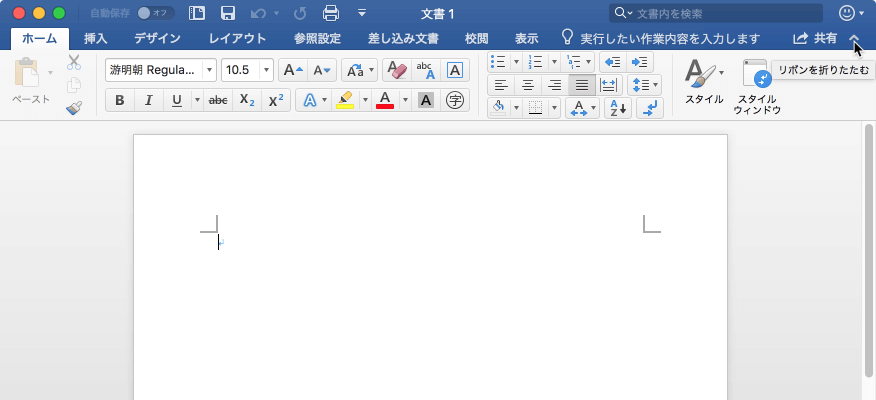Decrease font size with small A button
This screenshot has width=876, height=400.
(x=322, y=70)
